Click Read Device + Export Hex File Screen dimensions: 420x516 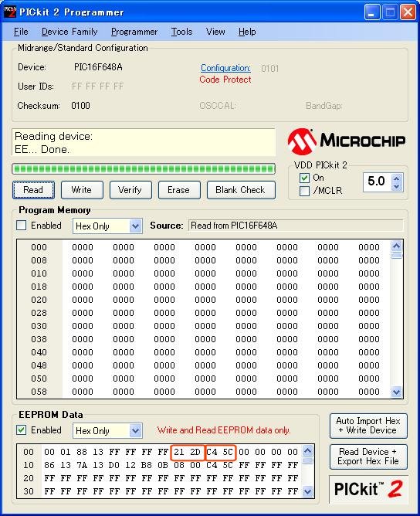[368, 457]
